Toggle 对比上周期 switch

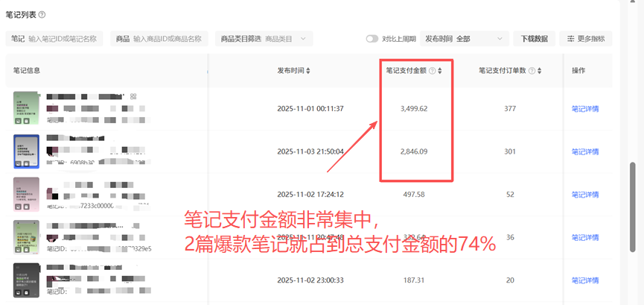tap(372, 39)
